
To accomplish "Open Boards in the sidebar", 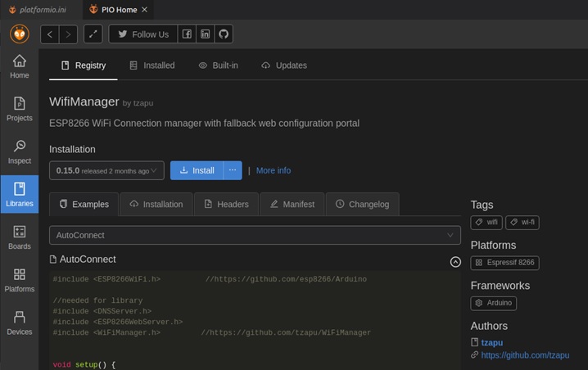I will tap(20, 237).
